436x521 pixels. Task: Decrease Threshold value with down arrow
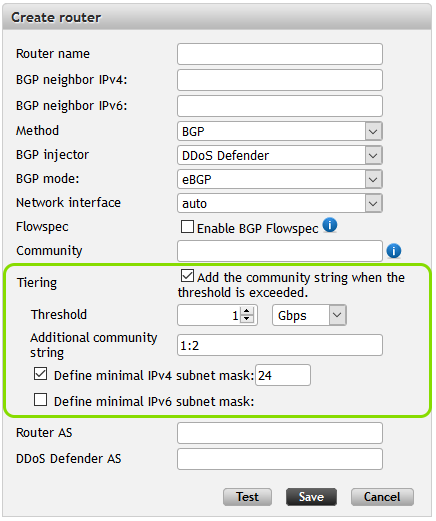[x=247, y=318]
